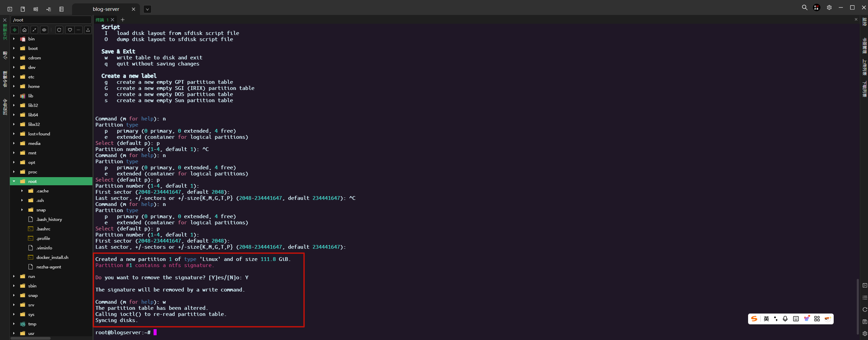
Task: Toggle Sogou input language 英 button
Action: [x=766, y=319]
